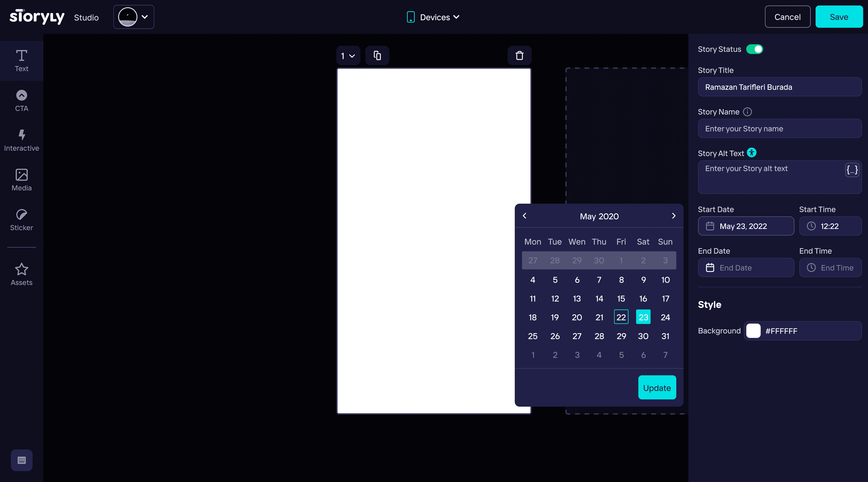The height and width of the screenshot is (482, 868).
Task: Open the Assets panel
Action: [x=22, y=274]
